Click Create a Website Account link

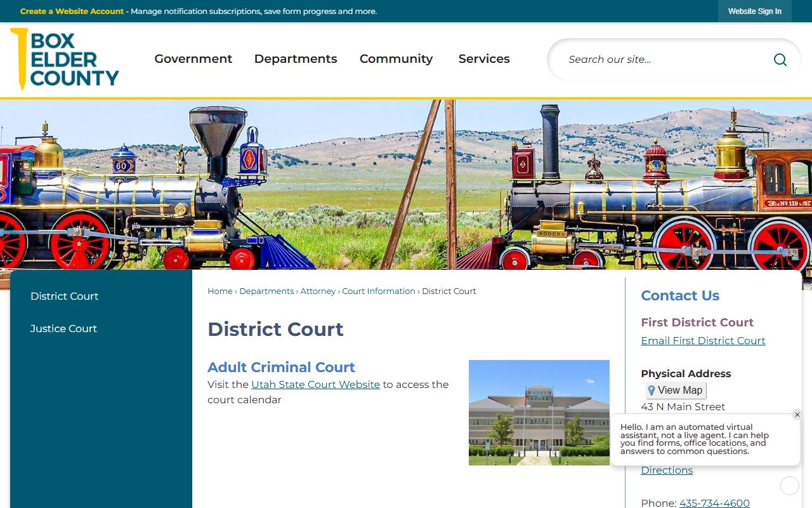click(x=72, y=11)
